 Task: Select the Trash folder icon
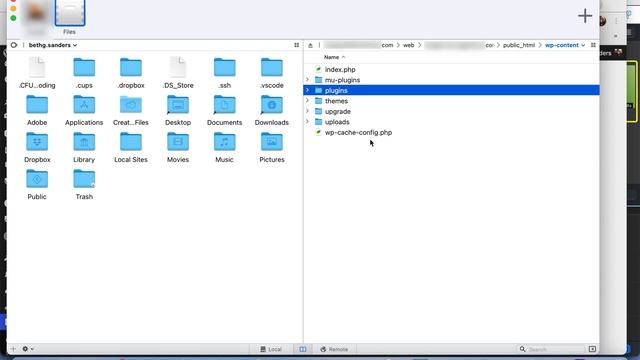pos(84,179)
